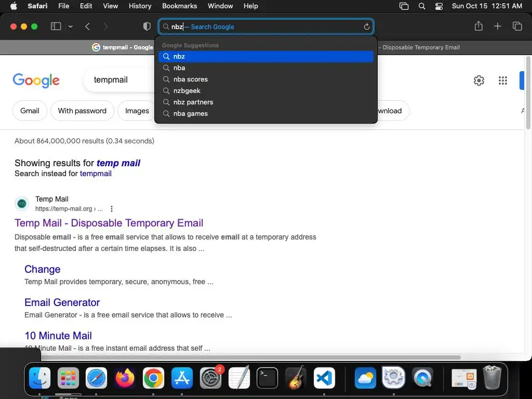The height and width of the screenshot is (399, 532).
Task: Select the 'nba' suggestion
Action: click(x=266, y=68)
